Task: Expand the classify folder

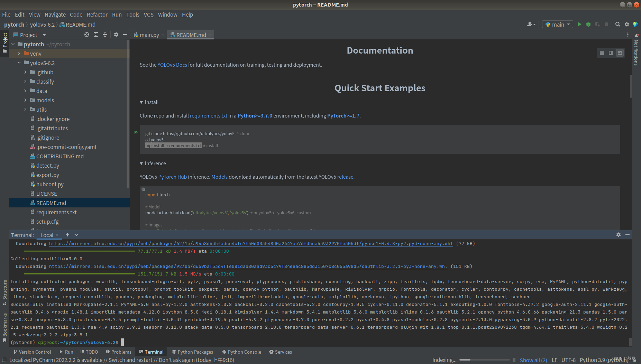Action: [25, 82]
